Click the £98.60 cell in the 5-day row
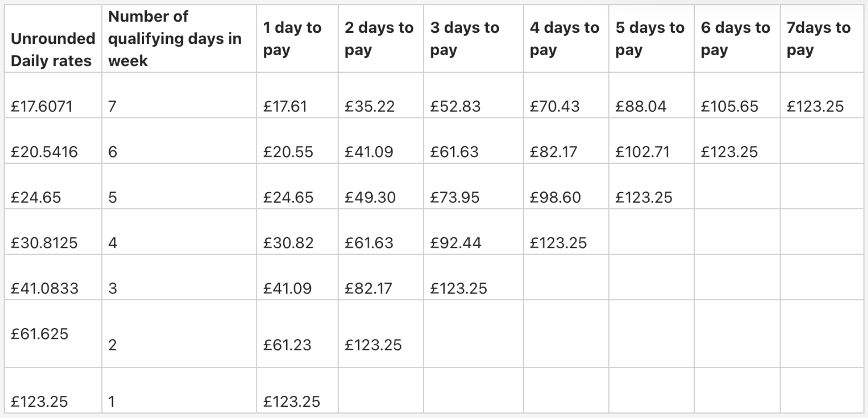Image resolution: width=868 pixels, height=418 pixels. (566, 186)
